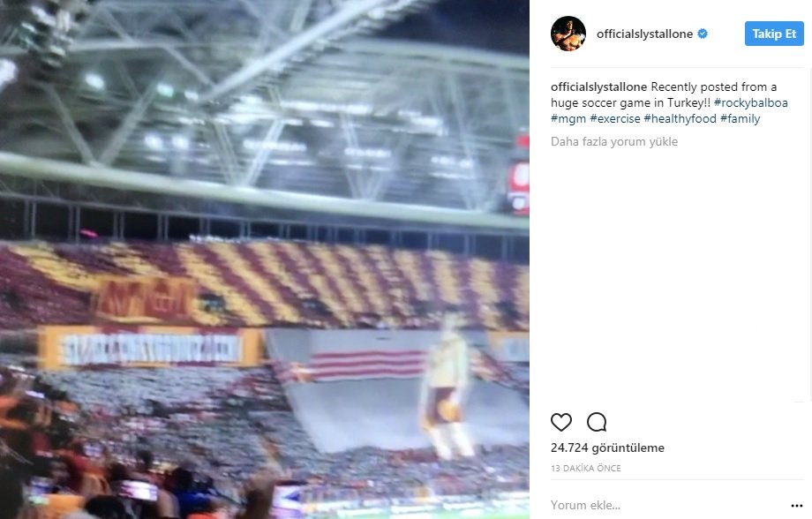The width and height of the screenshot is (812, 519).
Task: Open the #family hashtag
Action: [x=740, y=118]
